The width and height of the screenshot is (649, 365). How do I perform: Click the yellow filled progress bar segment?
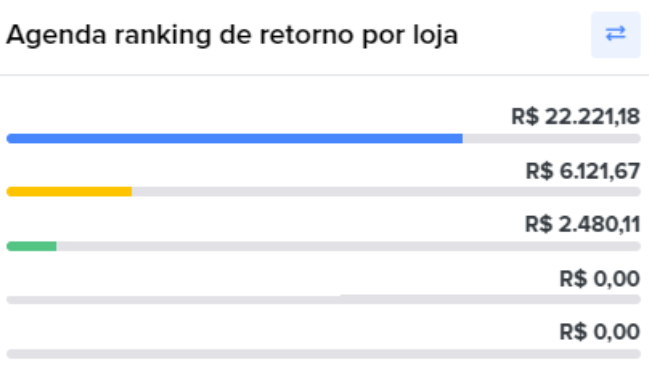tap(69, 192)
